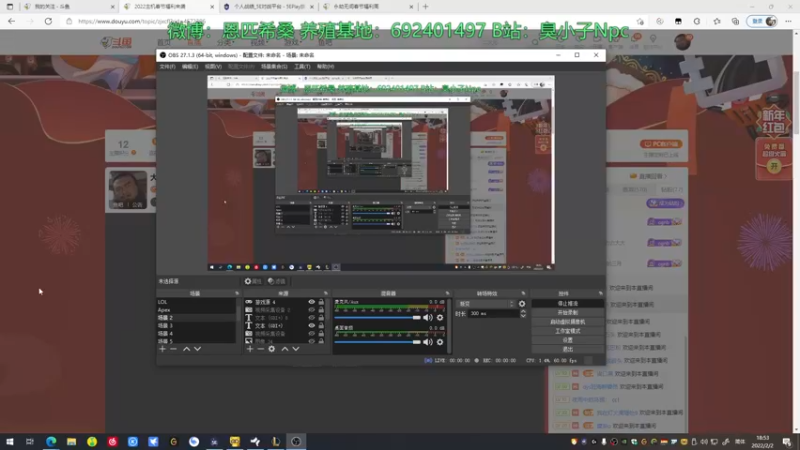Open settings gear for 桌面音频 channel
Image resolution: width=800 pixels, height=450 pixels.
coord(440,342)
